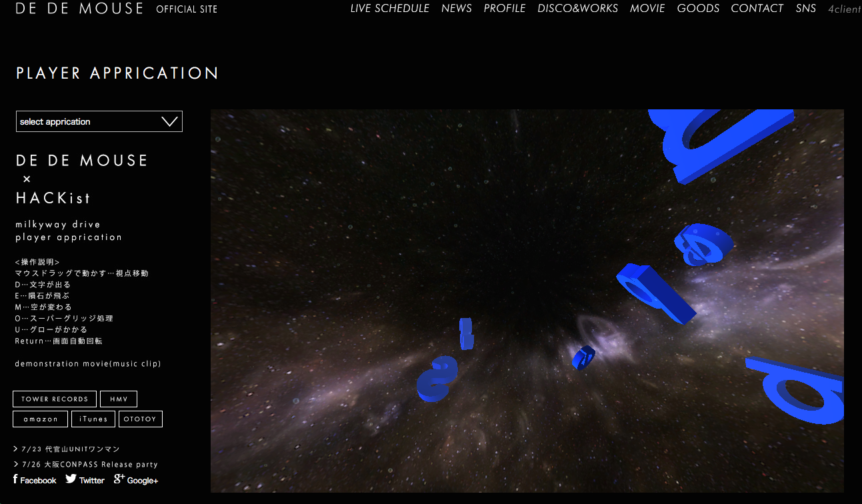Click the milkyway drive 3D canvas
The width and height of the screenshot is (862, 504).
pos(527,301)
